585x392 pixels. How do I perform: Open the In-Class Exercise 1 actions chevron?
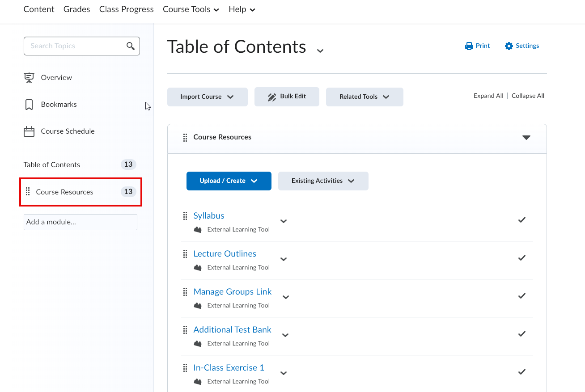coord(284,373)
